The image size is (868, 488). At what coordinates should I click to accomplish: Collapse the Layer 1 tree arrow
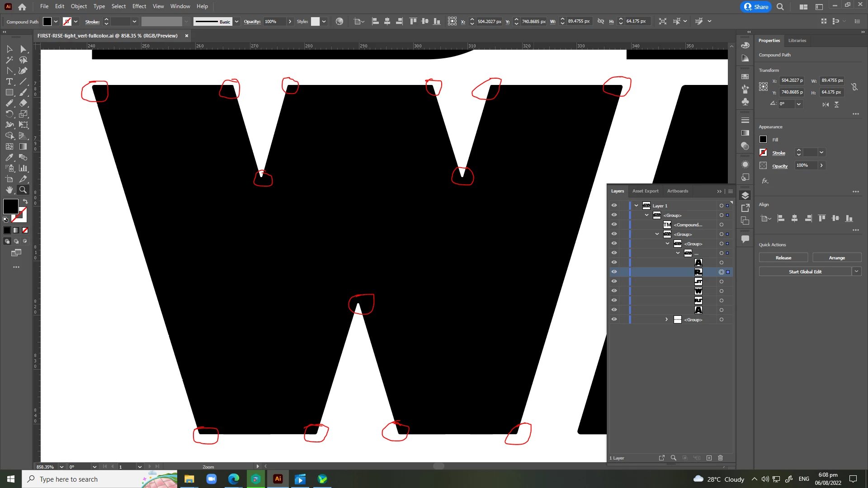point(636,206)
